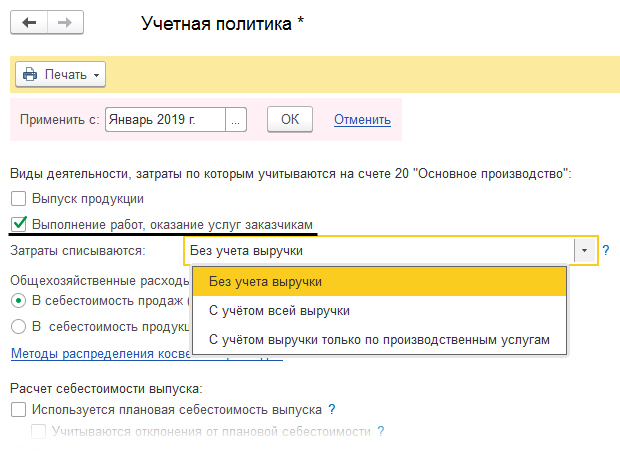Click the Отменить link
The width and height of the screenshot is (620, 452).
362,119
